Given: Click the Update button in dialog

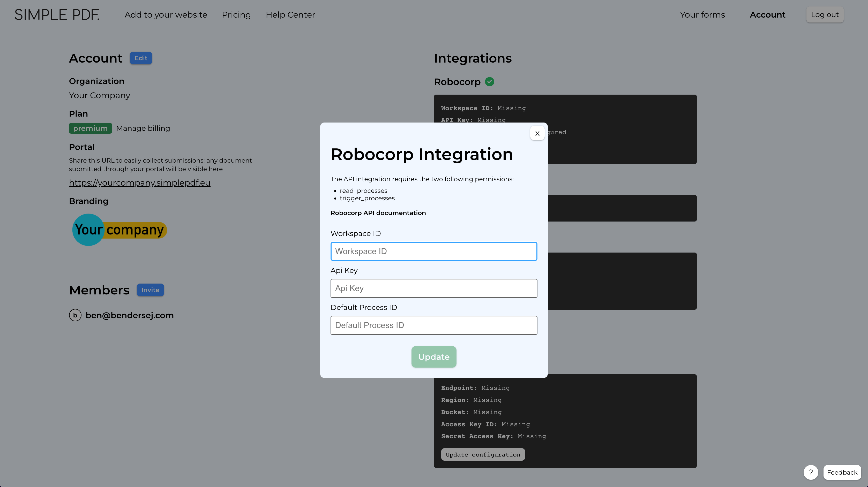Looking at the screenshot, I should [x=434, y=357].
